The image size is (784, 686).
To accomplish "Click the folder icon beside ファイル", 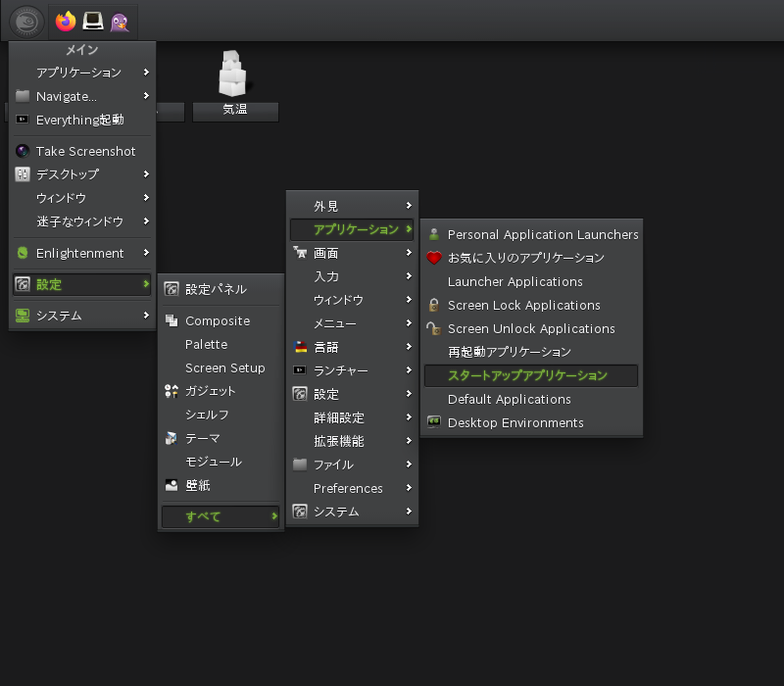I will 300,465.
